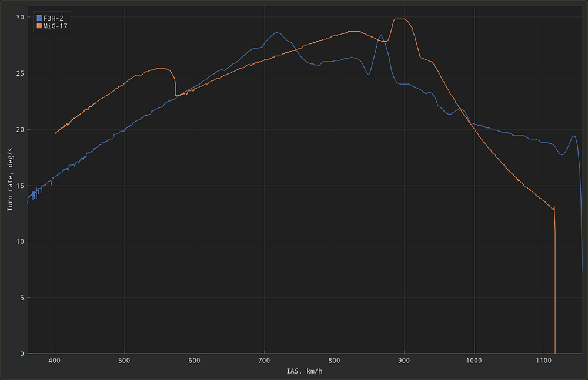Click the F3H-2 bump near 1140 km/h

[574, 136]
